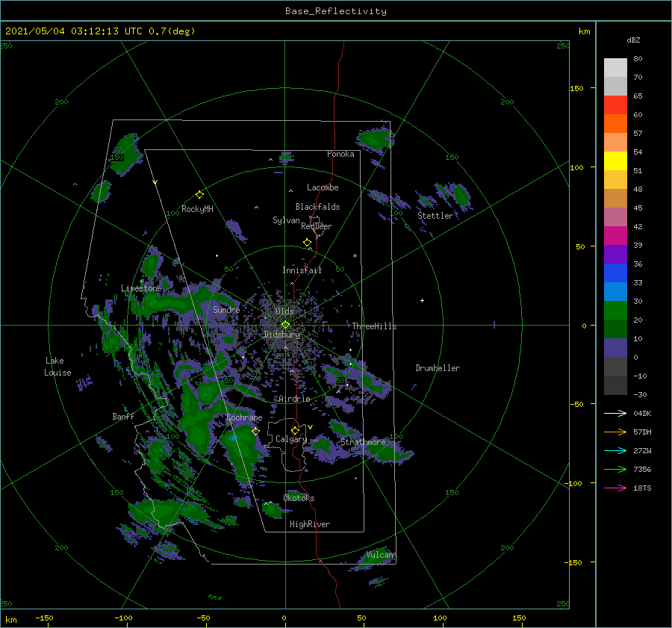672x628 pixels.
Task: Click the white plus marker north of Drumheller
Action: coord(422,300)
